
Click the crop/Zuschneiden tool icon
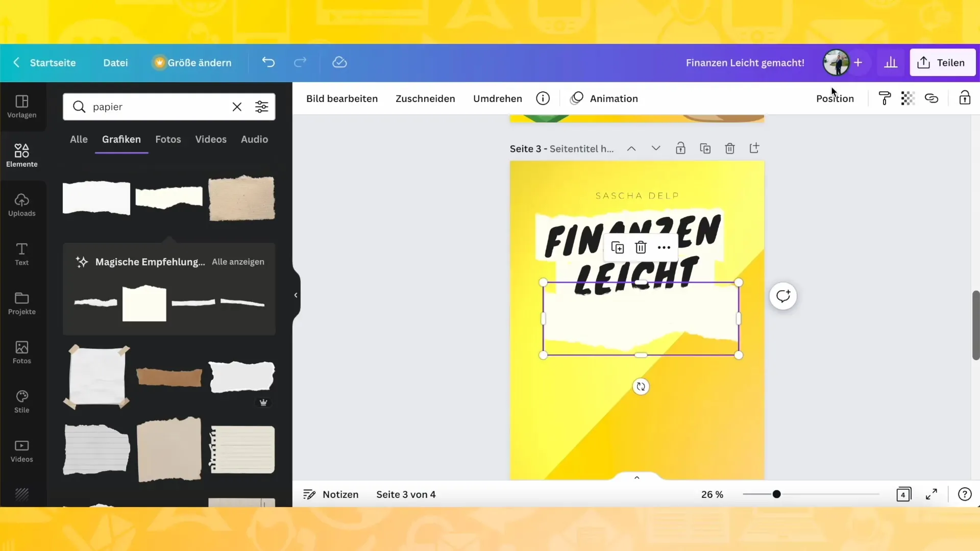pyautogui.click(x=425, y=98)
